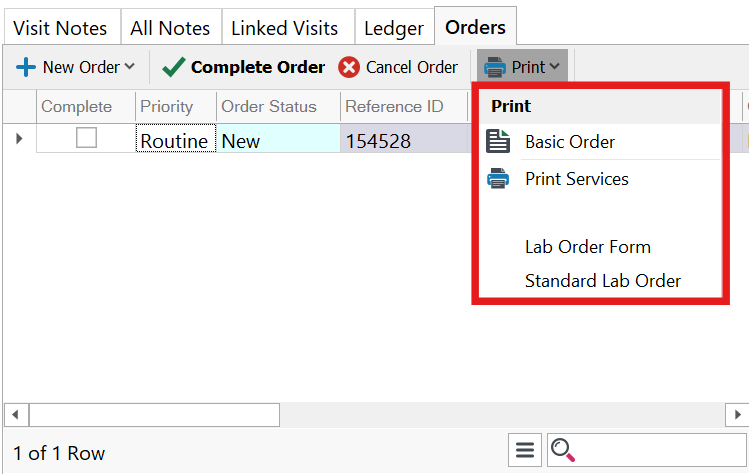Click the printer icon in the toolbar
Image resolution: width=749 pixels, height=475 pixels.
pyautogui.click(x=494, y=68)
